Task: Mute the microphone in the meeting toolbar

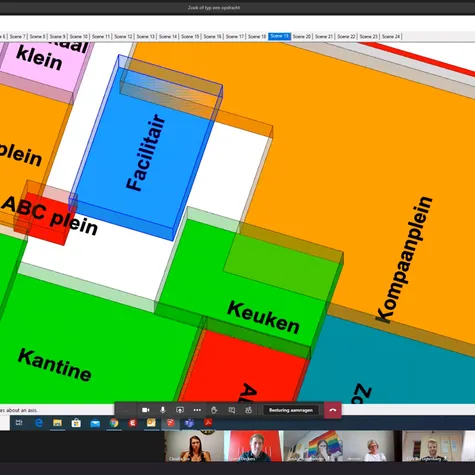Action: click(x=163, y=410)
